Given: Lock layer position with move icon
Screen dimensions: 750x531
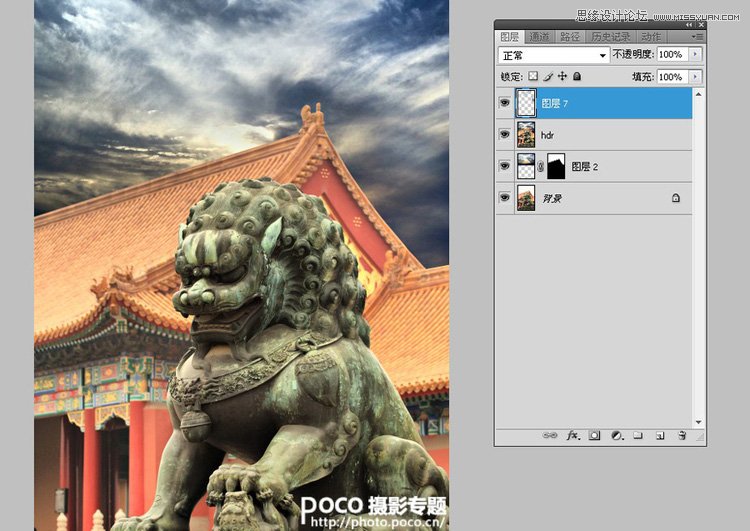Looking at the screenshot, I should (x=562, y=76).
